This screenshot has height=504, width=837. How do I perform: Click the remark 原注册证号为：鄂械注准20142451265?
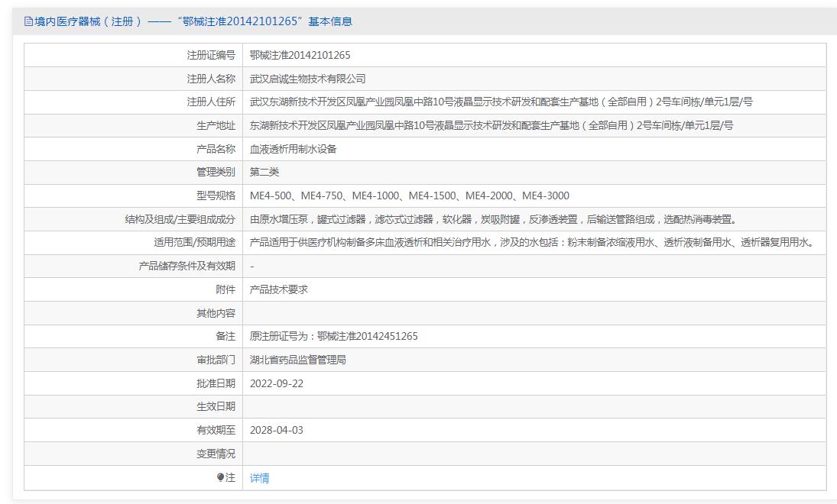(333, 336)
